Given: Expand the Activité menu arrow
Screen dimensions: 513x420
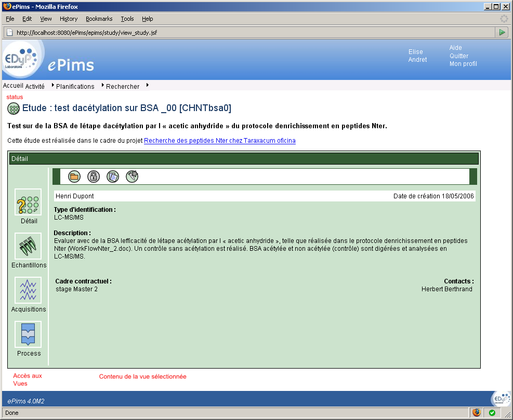Looking at the screenshot, I should pos(53,86).
